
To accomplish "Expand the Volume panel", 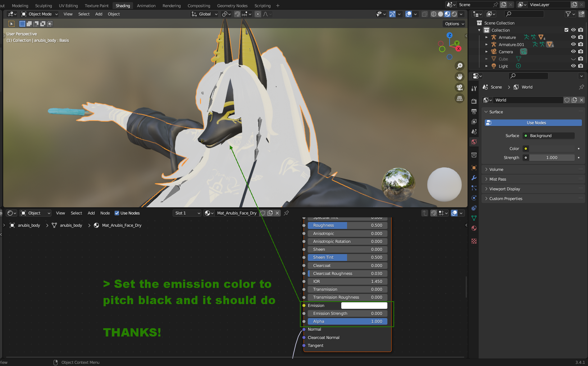I will (x=496, y=170).
